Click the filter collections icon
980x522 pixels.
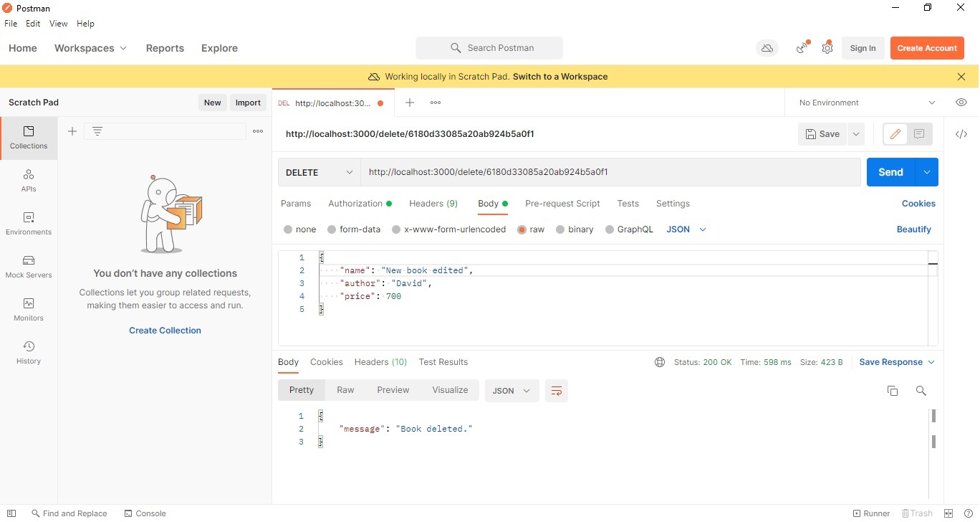97,131
